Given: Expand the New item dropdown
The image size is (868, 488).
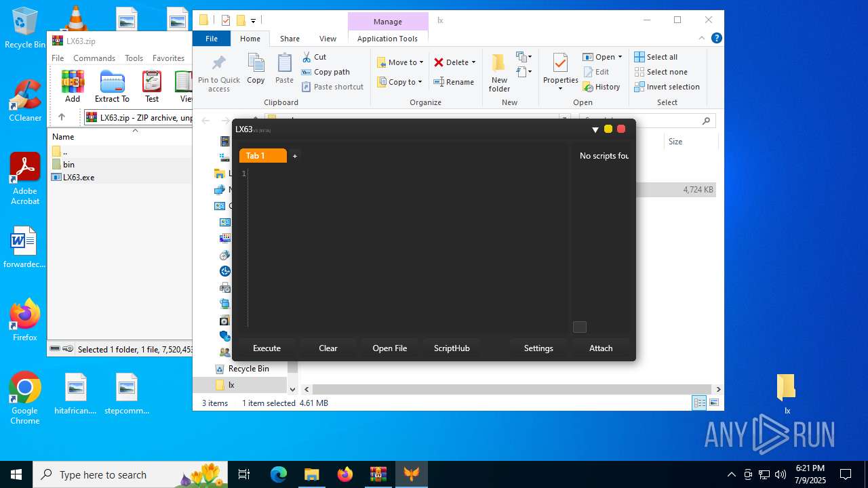Looking at the screenshot, I should point(524,57).
